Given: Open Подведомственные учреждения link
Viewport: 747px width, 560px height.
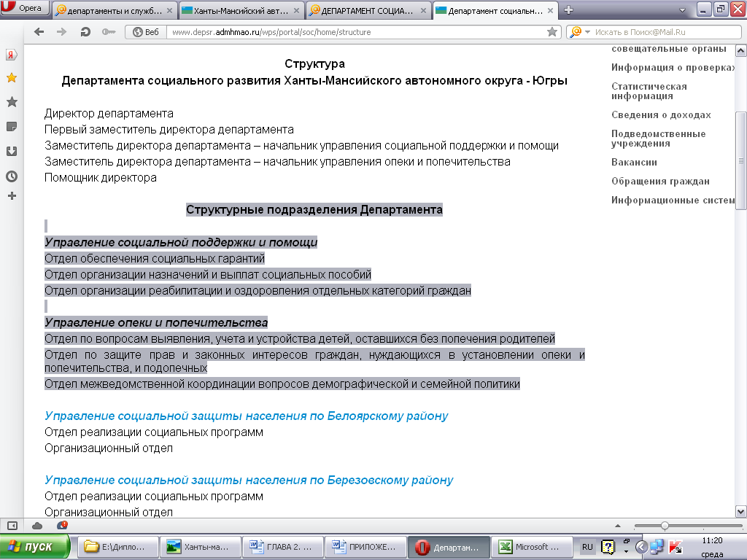Looking at the screenshot, I should 659,139.
